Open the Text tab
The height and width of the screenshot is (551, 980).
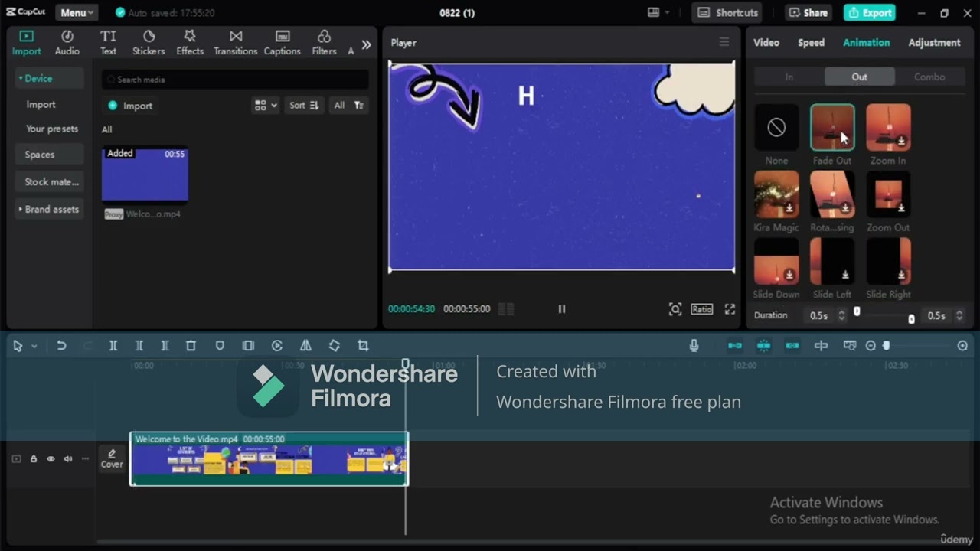coord(108,43)
